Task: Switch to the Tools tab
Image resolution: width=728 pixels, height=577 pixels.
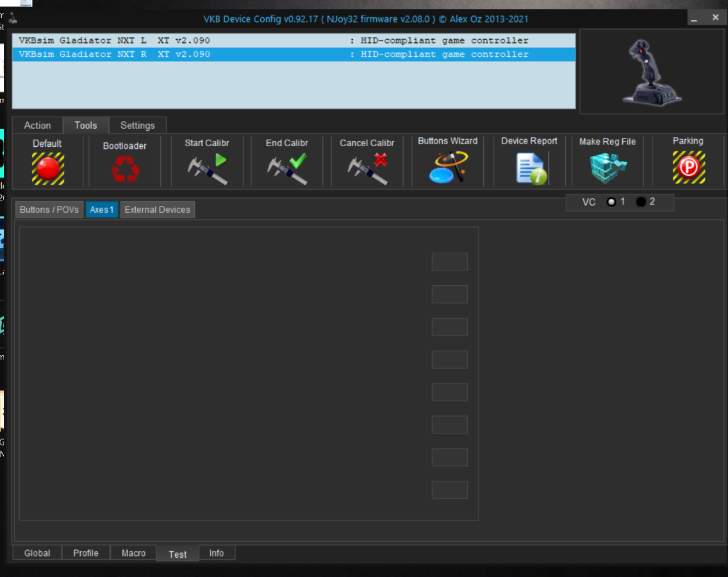Action: tap(86, 126)
